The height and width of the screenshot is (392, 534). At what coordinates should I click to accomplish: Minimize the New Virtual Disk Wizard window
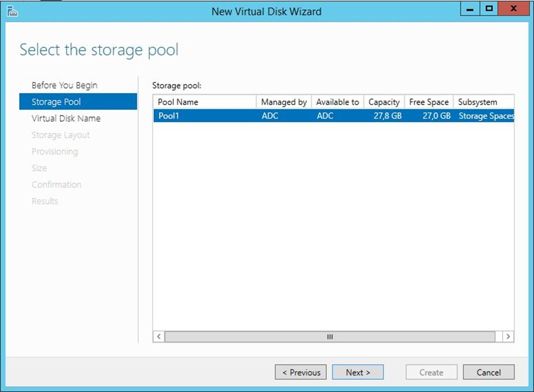469,9
